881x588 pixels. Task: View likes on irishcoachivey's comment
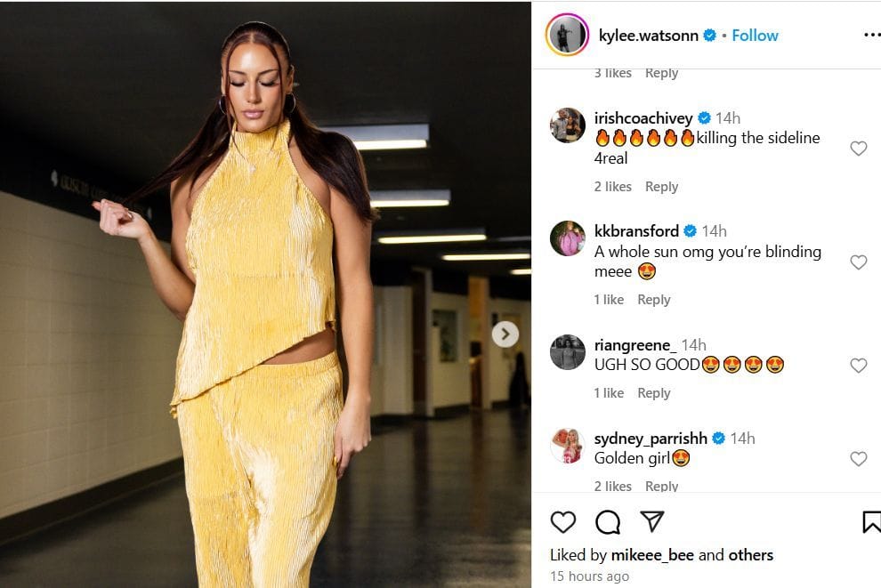(x=612, y=187)
